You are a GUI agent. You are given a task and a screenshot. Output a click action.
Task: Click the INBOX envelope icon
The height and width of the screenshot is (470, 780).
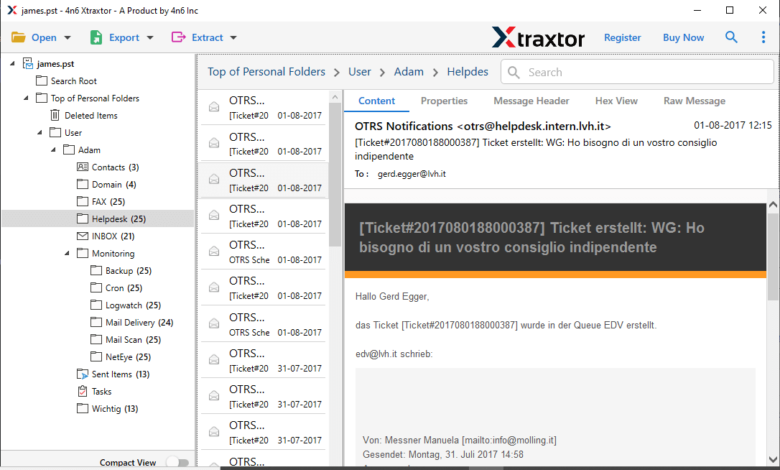[83, 236]
